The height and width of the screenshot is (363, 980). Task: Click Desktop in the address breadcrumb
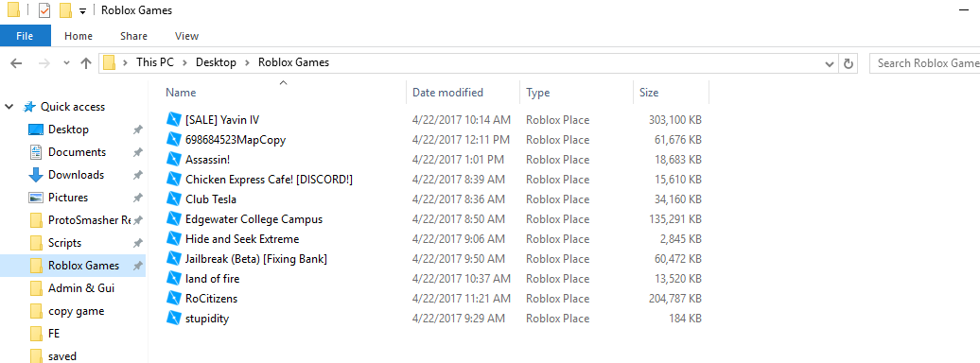pyautogui.click(x=217, y=62)
